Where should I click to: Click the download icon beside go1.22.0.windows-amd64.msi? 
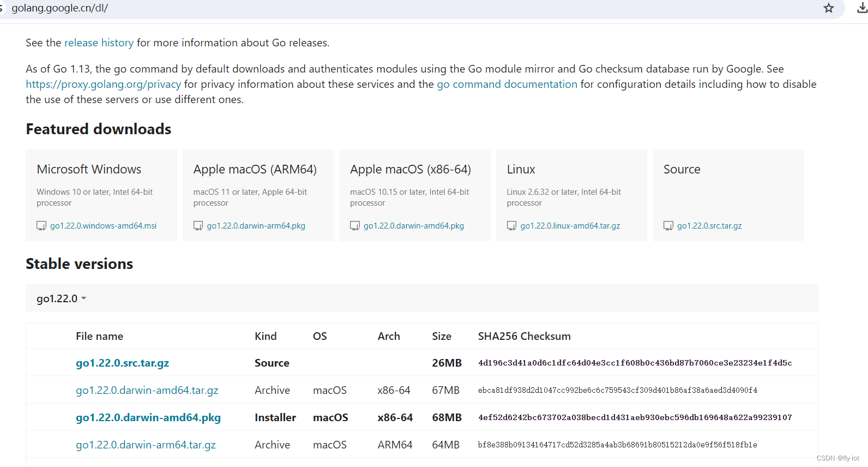click(x=41, y=226)
